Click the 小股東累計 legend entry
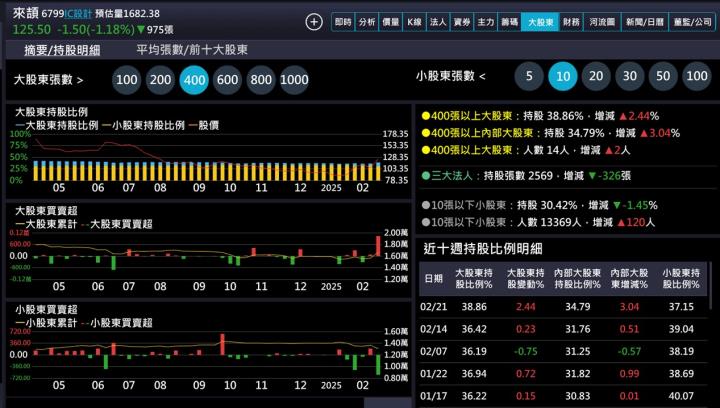The image size is (720, 408). coord(46,323)
